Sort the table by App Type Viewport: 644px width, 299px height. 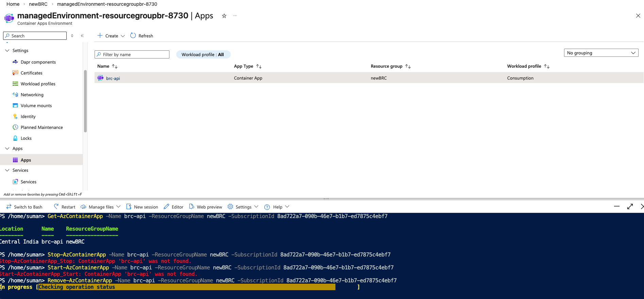tap(248, 66)
